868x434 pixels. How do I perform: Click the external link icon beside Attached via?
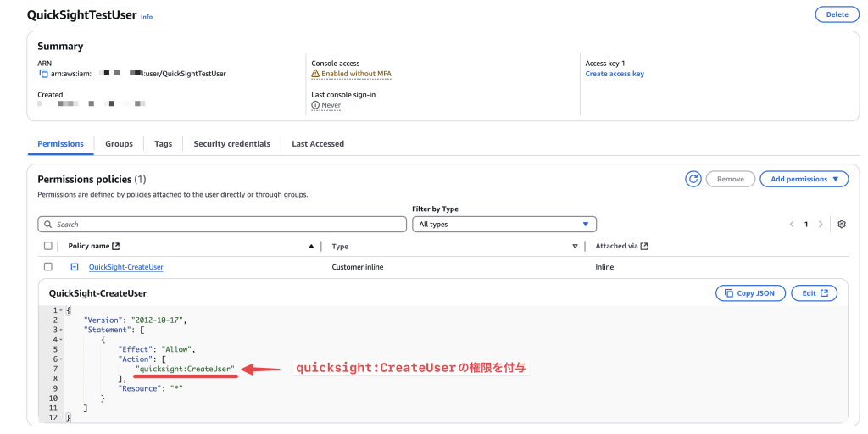pos(644,247)
